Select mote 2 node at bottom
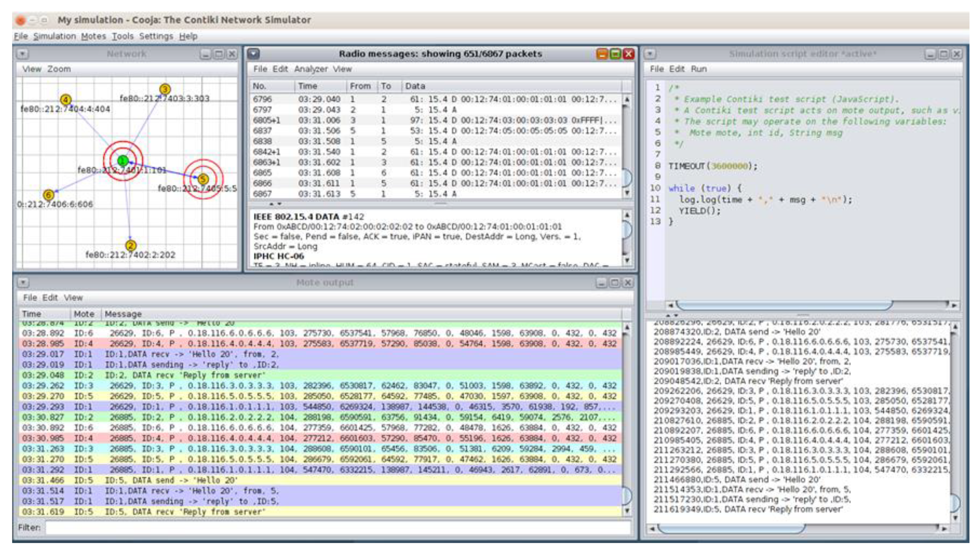The image size is (980, 553). pos(131,245)
